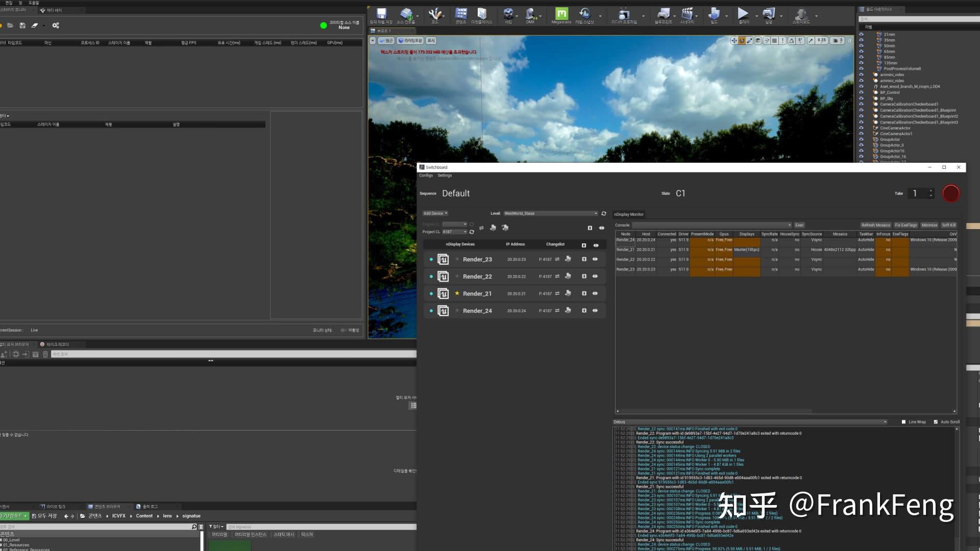Screen dimensions: 980x551
Task: Open the Blueprints toolbar icon
Action: [665, 15]
